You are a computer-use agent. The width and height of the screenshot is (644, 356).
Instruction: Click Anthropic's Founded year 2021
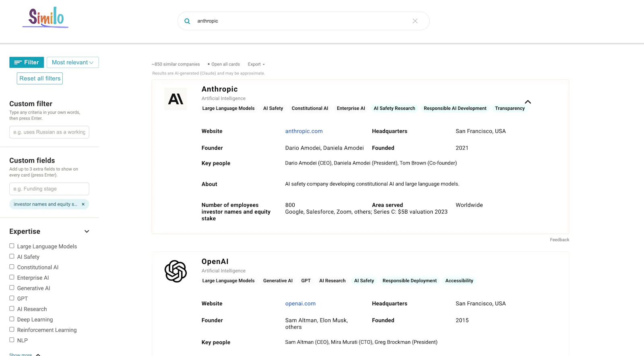pos(462,148)
